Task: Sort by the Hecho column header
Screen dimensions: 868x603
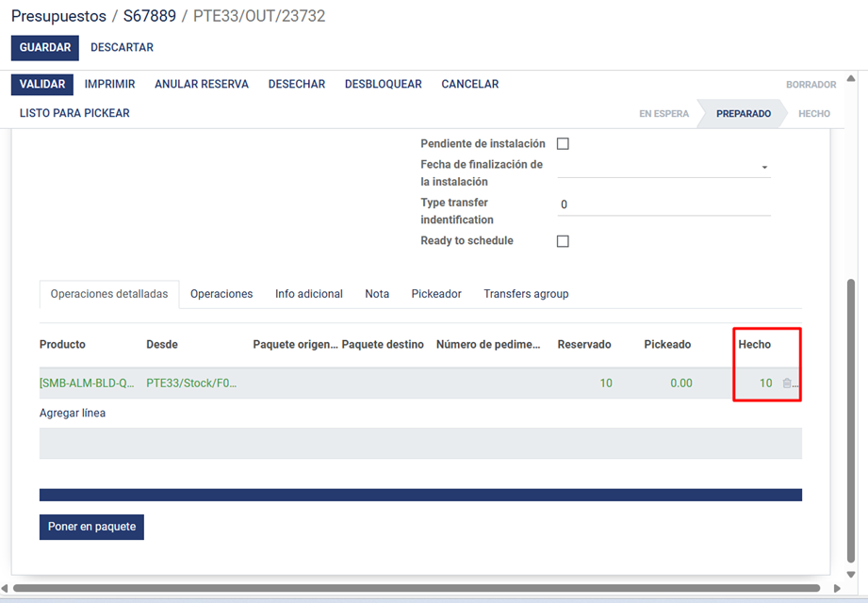Action: point(755,345)
